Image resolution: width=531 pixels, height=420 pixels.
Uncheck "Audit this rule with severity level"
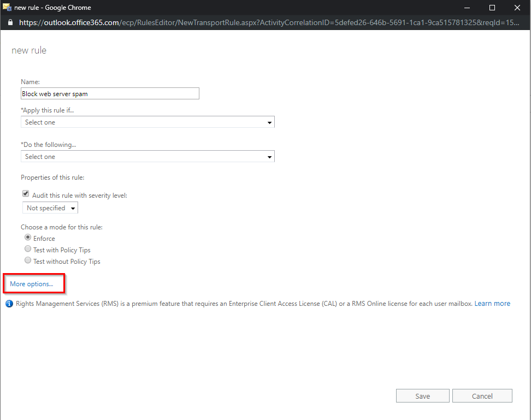pos(25,193)
